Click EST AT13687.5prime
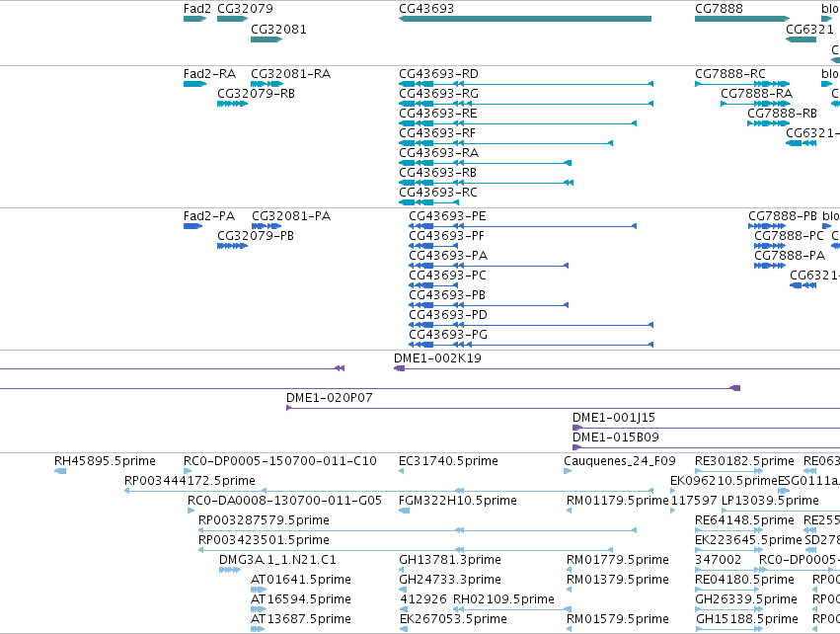This screenshot has height=634, width=840. tap(258, 630)
